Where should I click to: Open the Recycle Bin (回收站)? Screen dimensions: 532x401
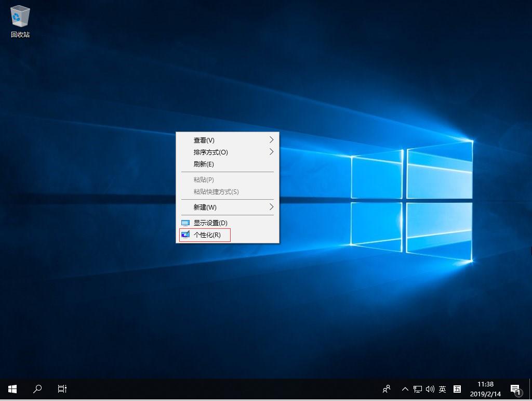[x=19, y=16]
